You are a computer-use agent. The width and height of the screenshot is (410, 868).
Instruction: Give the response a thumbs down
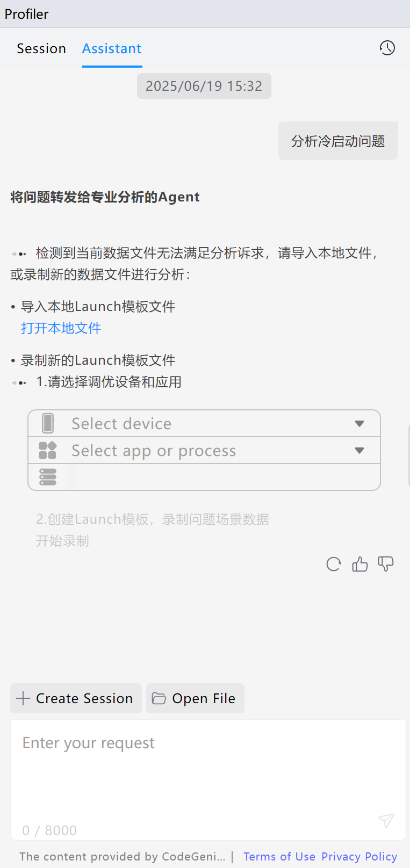[385, 564]
